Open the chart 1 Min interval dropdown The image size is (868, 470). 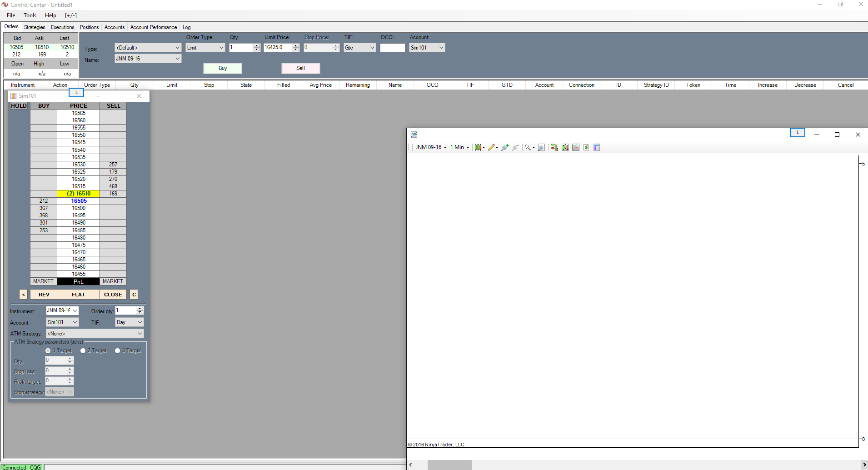click(x=459, y=147)
